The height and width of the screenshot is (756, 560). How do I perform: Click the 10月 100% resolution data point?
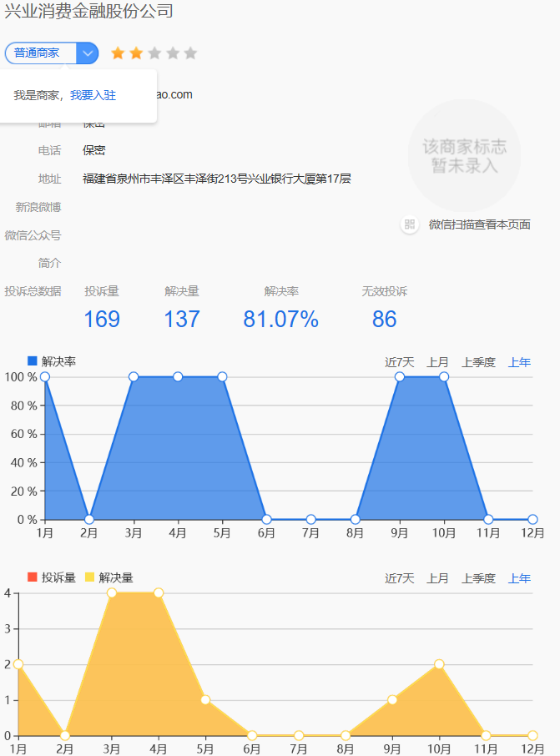pyautogui.click(x=444, y=376)
